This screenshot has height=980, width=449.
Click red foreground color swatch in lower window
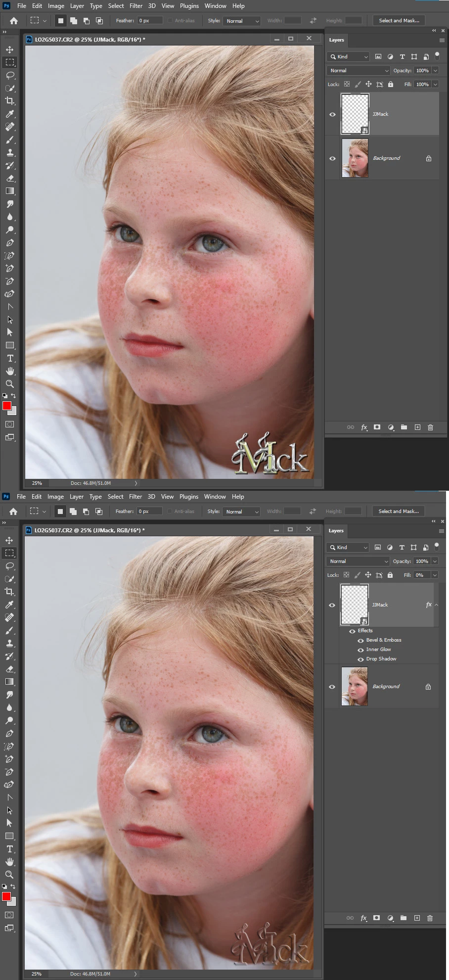tap(6, 897)
